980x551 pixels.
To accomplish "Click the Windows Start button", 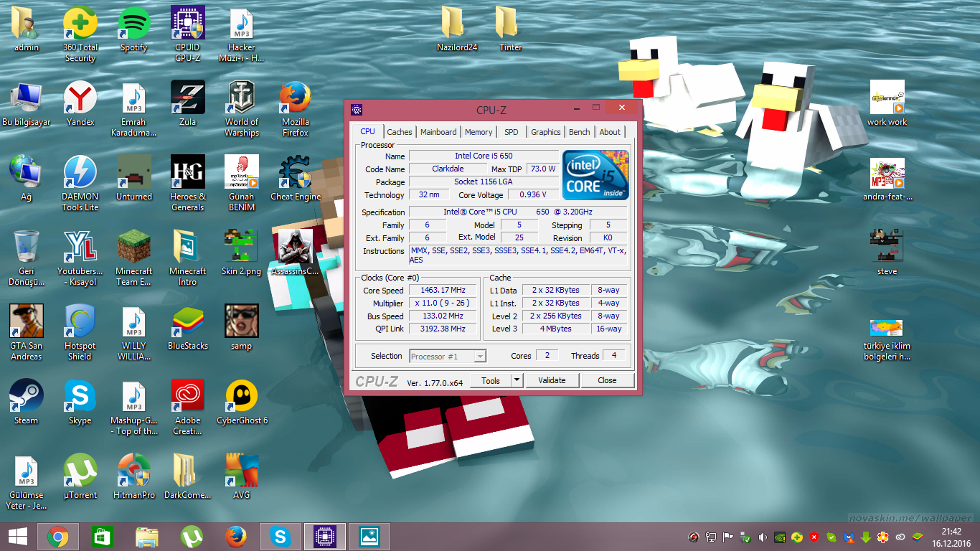I will click(18, 537).
